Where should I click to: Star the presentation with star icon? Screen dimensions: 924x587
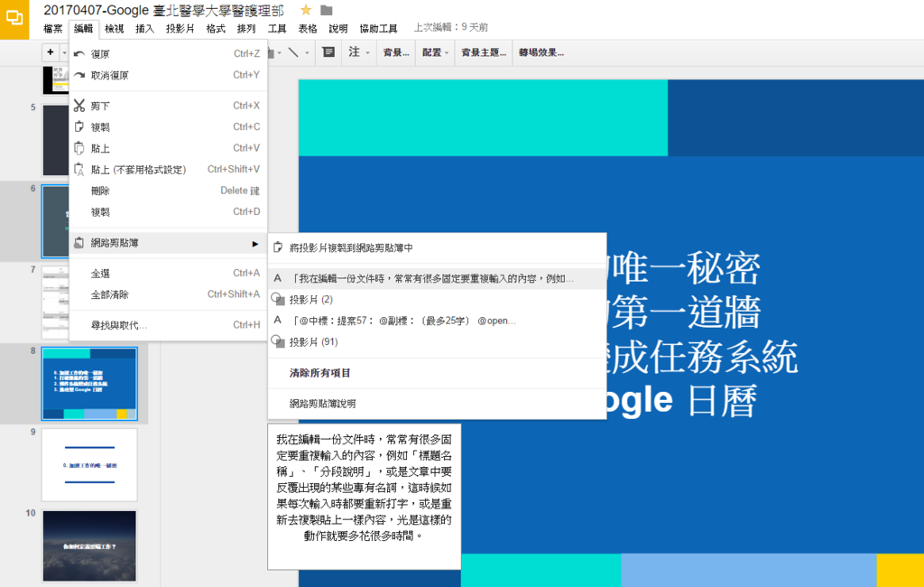[x=306, y=10]
